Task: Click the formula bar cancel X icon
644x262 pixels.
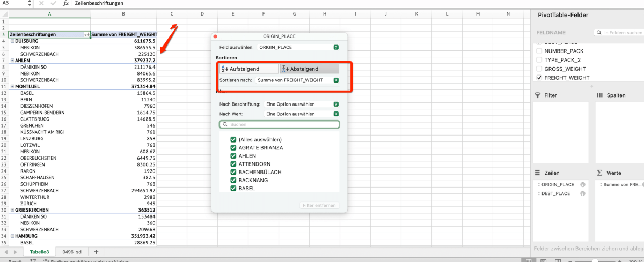Action: point(41,3)
